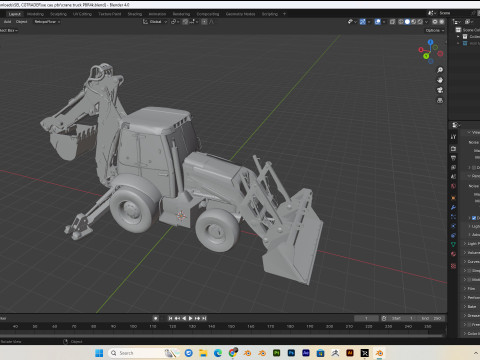Expand the Collection in the outliner
The width and height of the screenshot is (480, 360).
(x=458, y=37)
